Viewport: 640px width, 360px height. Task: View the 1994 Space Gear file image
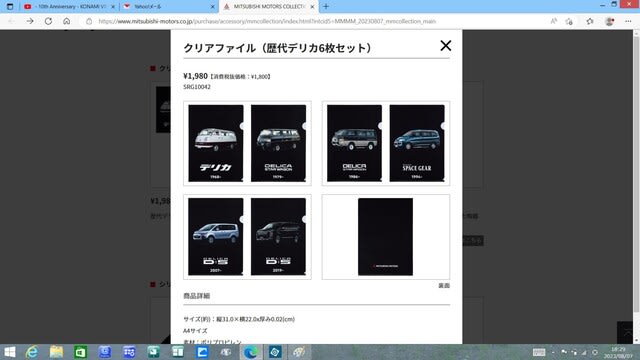click(x=417, y=143)
